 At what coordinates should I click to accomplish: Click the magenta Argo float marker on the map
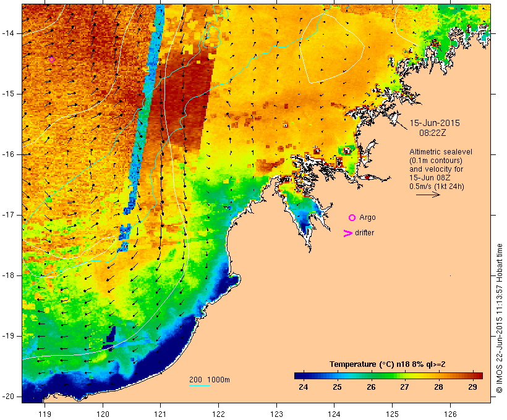[x=51, y=59]
